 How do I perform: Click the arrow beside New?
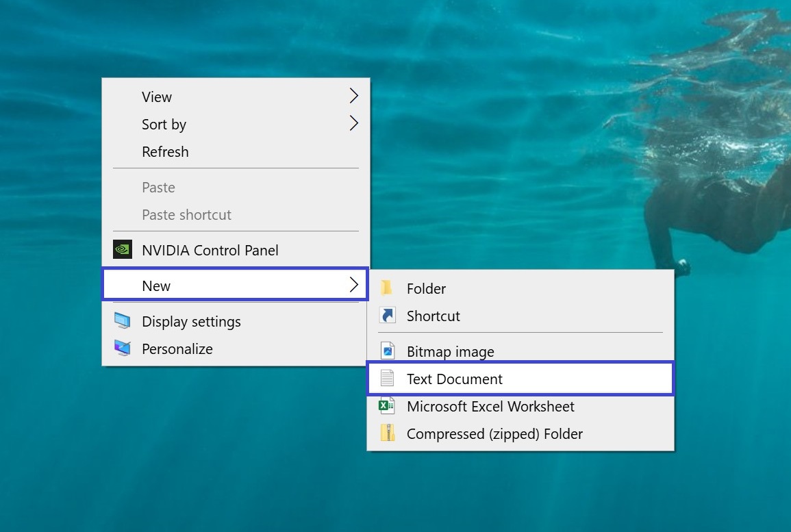point(353,285)
